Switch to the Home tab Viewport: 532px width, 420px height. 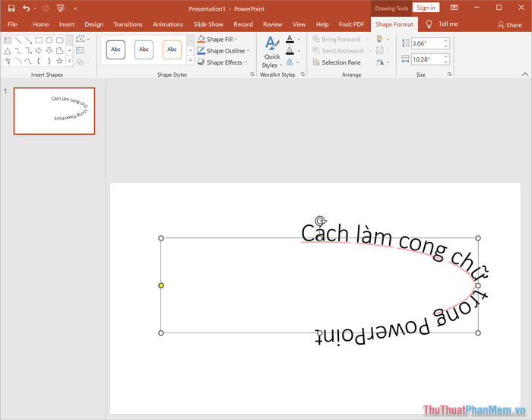point(41,24)
